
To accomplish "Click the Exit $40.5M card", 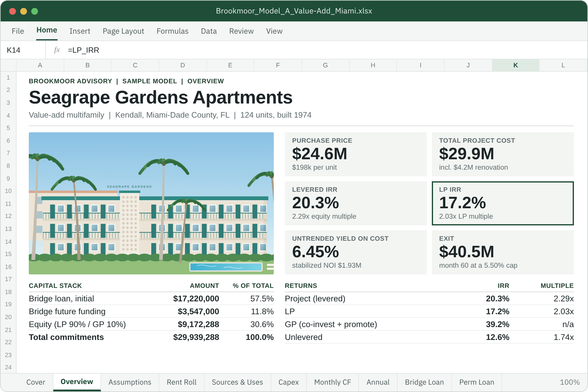I will pos(503,252).
